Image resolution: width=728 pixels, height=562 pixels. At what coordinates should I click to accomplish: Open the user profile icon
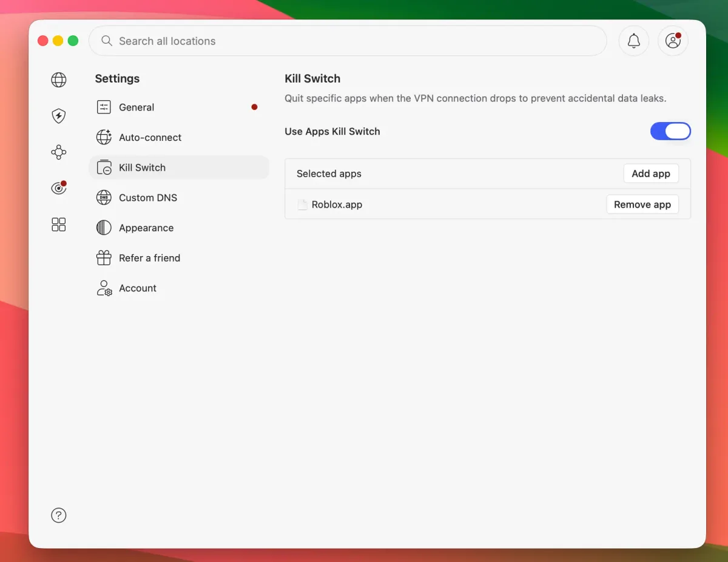(673, 41)
